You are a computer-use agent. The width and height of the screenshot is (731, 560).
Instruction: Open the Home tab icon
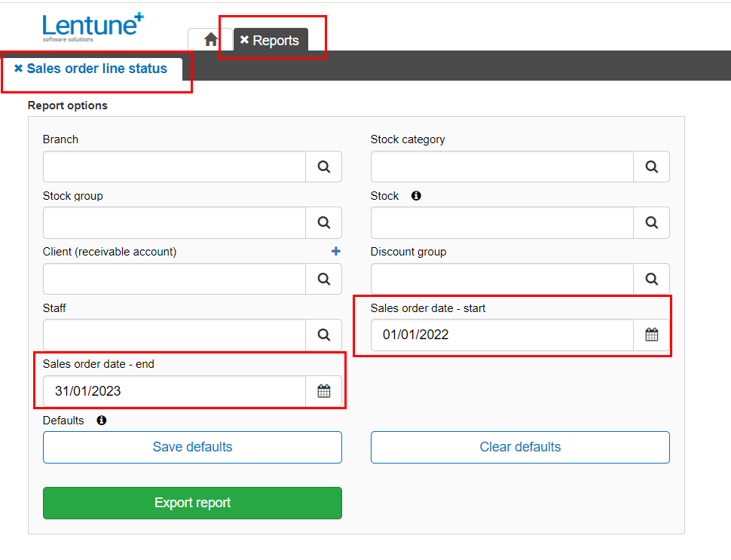coord(211,40)
